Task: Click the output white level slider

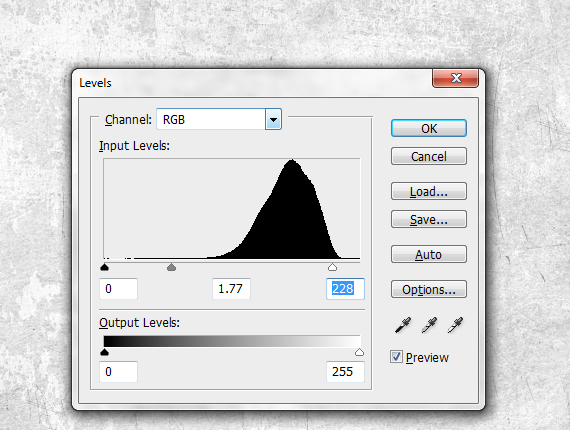Action: pyautogui.click(x=359, y=352)
